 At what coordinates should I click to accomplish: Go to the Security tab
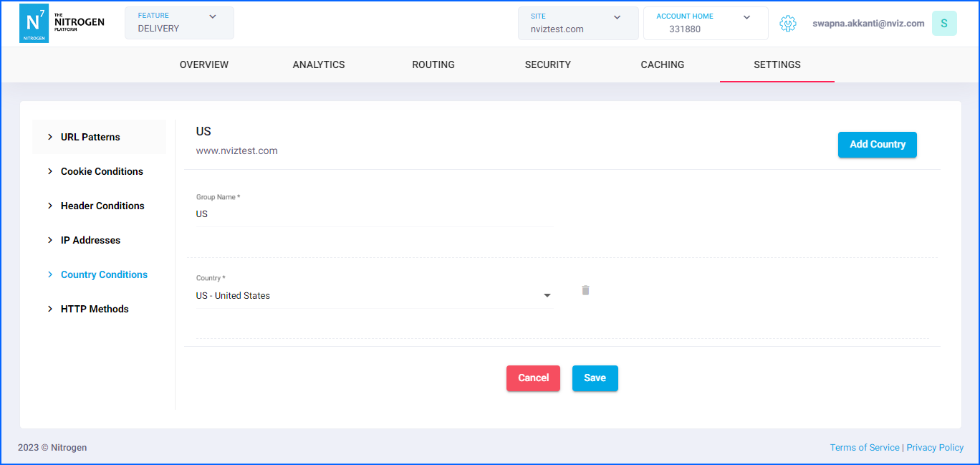pyautogui.click(x=547, y=64)
